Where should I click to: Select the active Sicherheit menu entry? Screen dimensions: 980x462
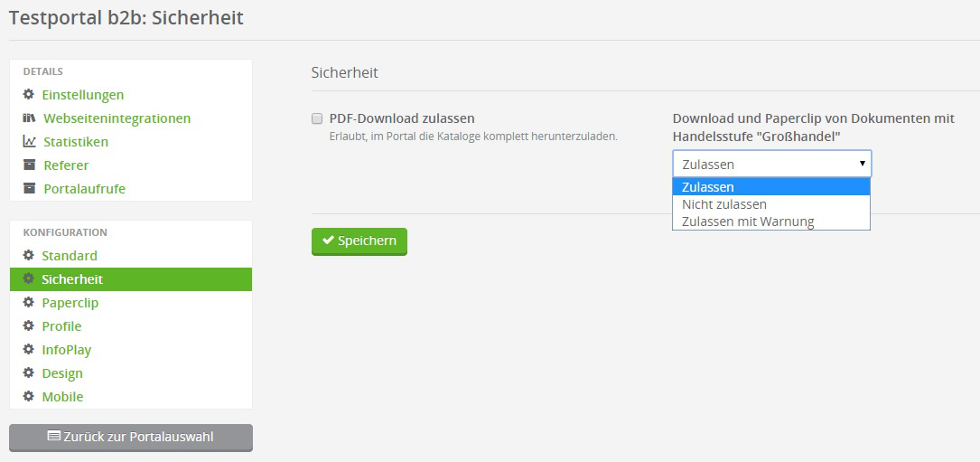point(72,279)
